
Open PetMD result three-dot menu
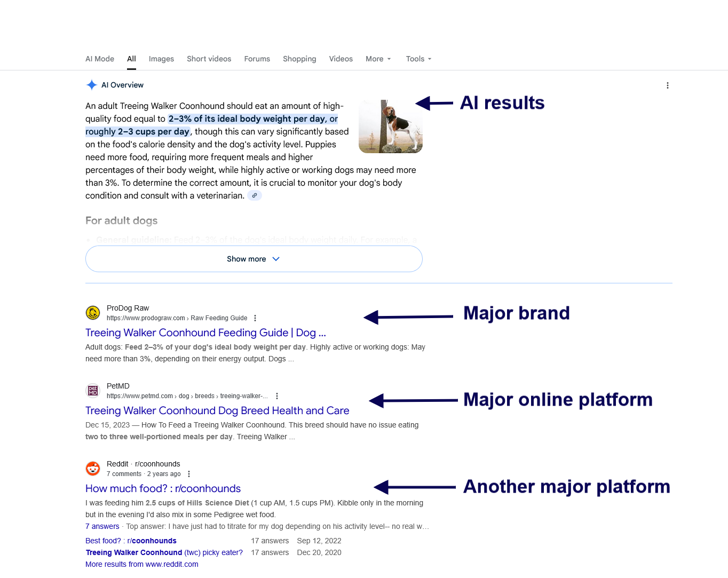pos(276,396)
